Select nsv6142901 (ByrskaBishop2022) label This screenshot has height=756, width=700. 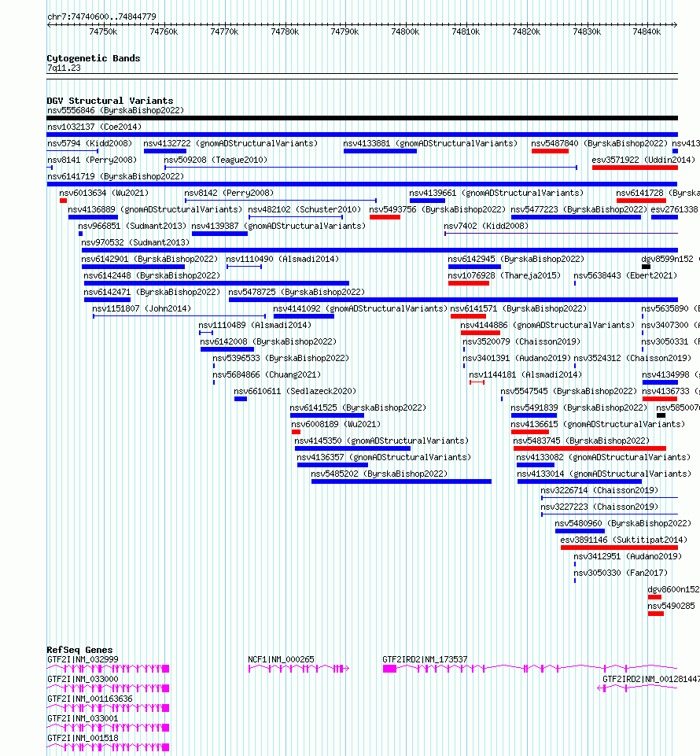pyautogui.click(x=150, y=259)
